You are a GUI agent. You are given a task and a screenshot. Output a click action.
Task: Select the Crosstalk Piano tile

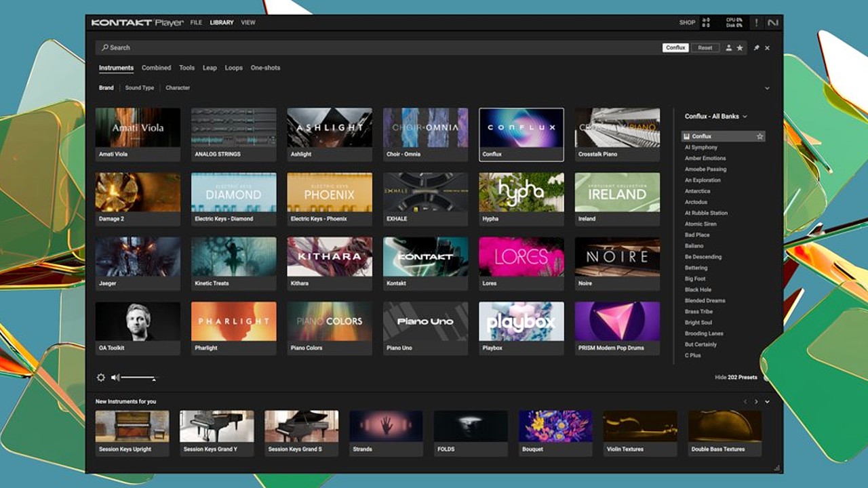617,134
